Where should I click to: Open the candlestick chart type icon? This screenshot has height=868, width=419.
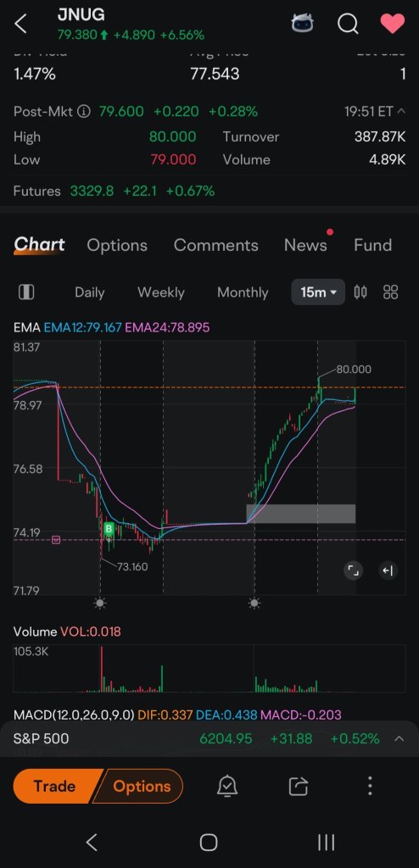tap(360, 292)
